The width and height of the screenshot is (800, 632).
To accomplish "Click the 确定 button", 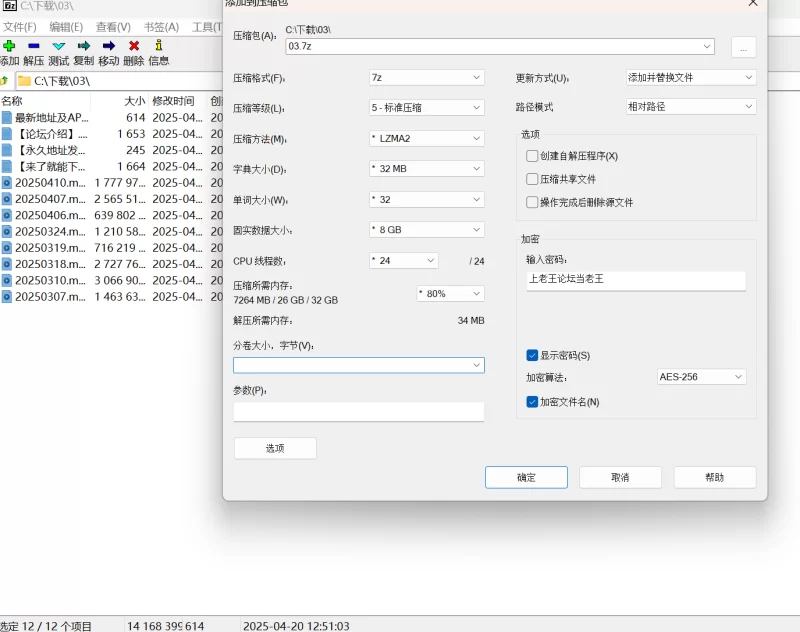I will [x=526, y=477].
